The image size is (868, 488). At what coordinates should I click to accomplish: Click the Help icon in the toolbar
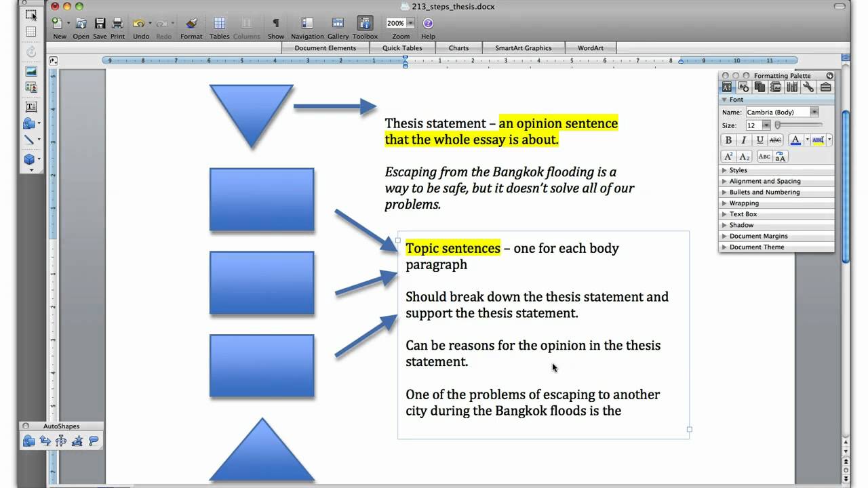[x=428, y=23]
